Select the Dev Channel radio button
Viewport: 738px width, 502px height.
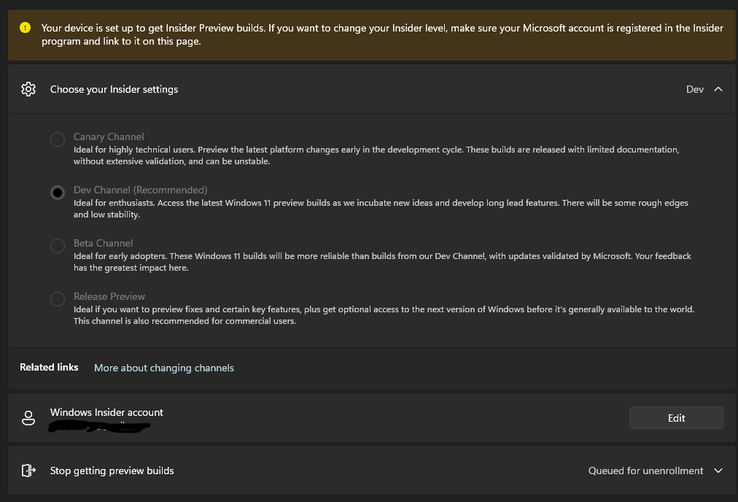pyautogui.click(x=58, y=192)
